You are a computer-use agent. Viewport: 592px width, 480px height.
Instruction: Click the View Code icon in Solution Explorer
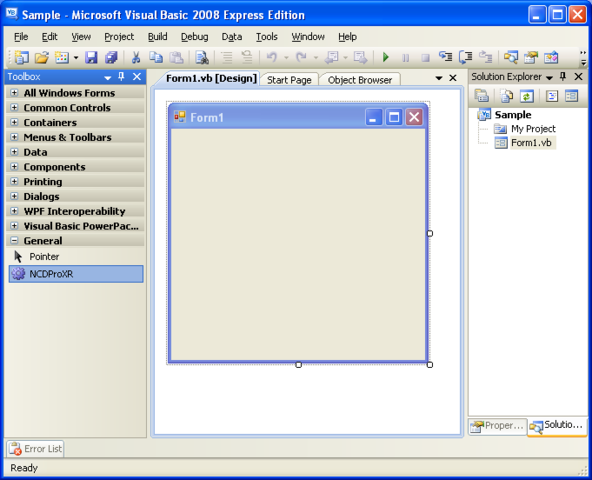(x=552, y=96)
